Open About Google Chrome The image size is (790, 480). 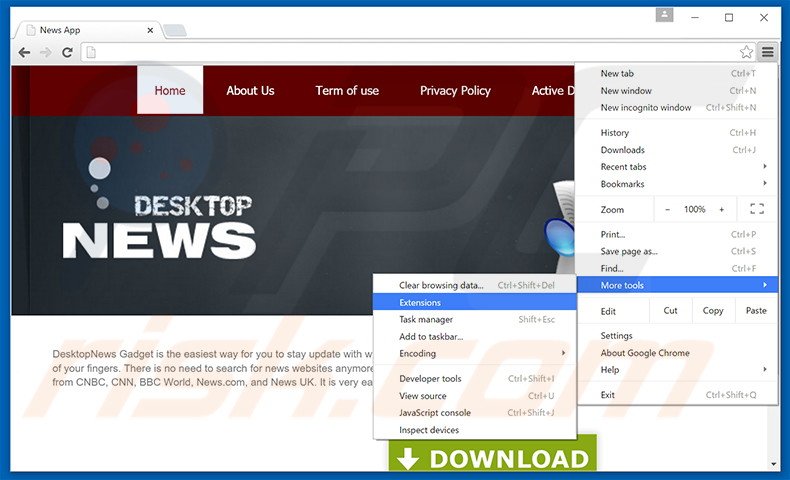click(677, 353)
